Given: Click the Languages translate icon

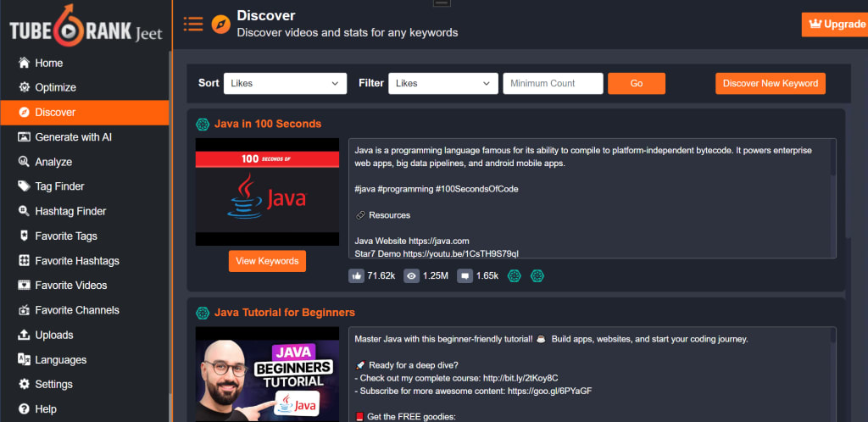Looking at the screenshot, I should [24, 359].
